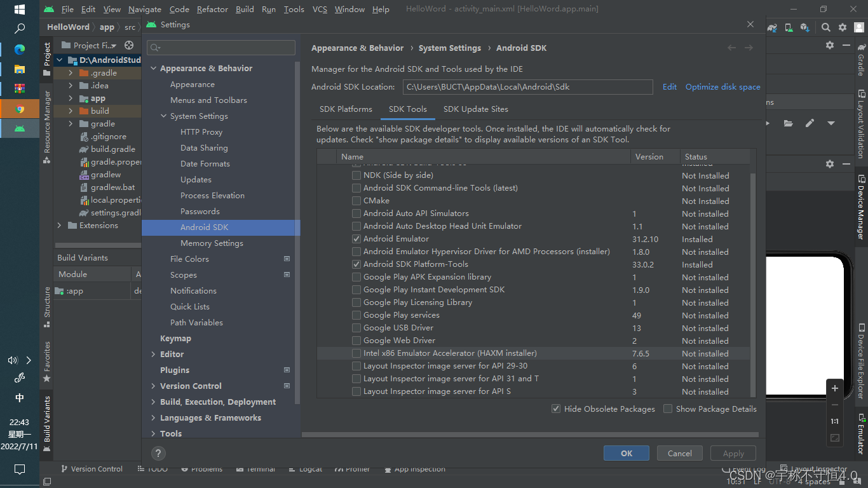Click help question mark button
The image size is (868, 488).
[x=159, y=453]
